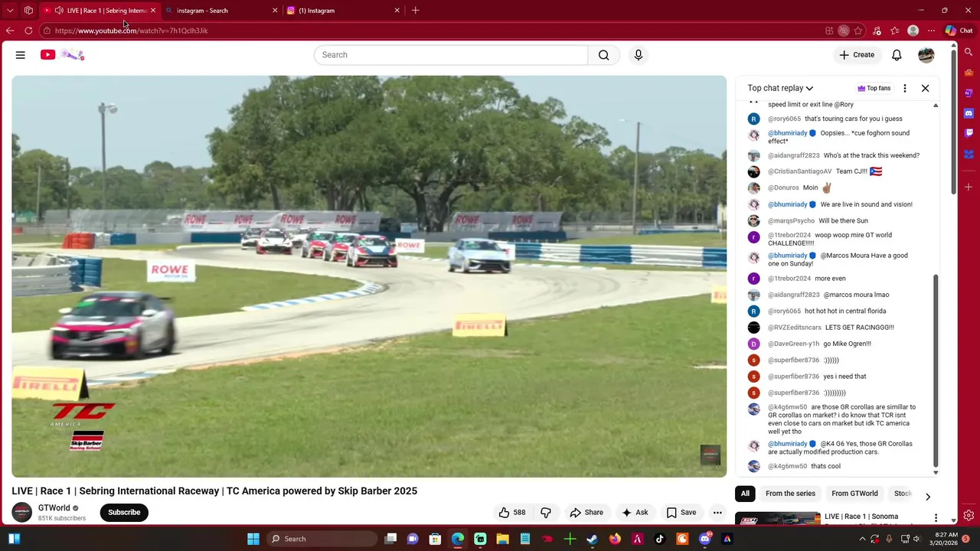Screen dimensions: 980x551
Task: Open the tab actions dropdown arrow
Action: tap(10, 11)
